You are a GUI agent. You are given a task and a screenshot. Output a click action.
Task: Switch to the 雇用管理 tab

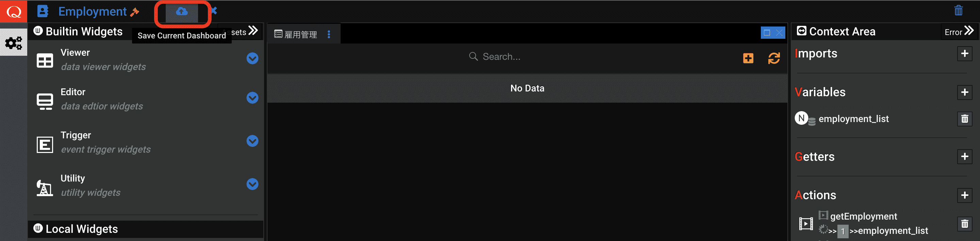[296, 35]
